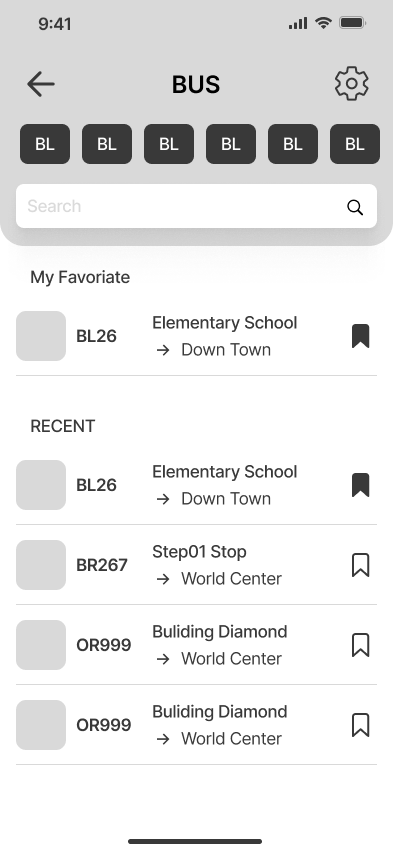Select the first BL filter chip
This screenshot has width=393, height=852.
coord(45,144)
